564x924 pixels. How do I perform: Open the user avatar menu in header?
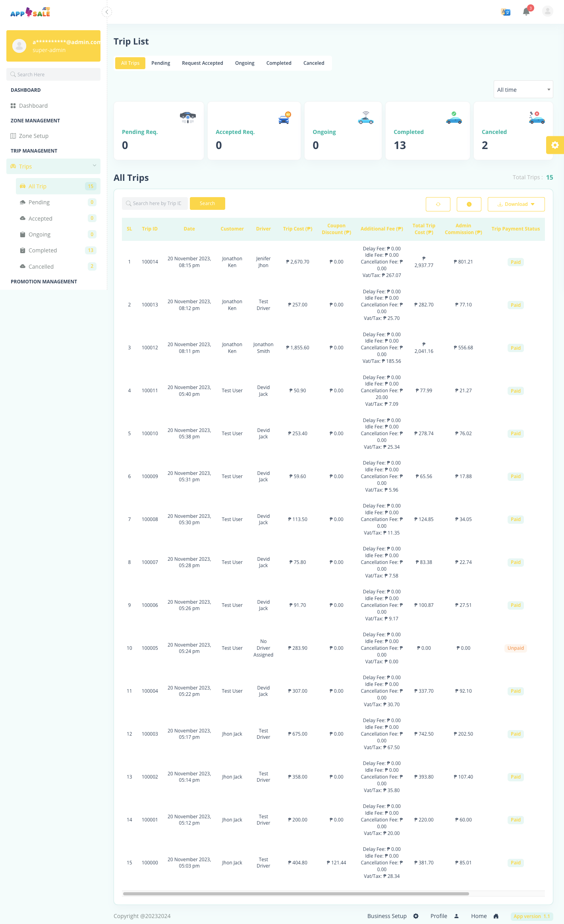tap(547, 11)
